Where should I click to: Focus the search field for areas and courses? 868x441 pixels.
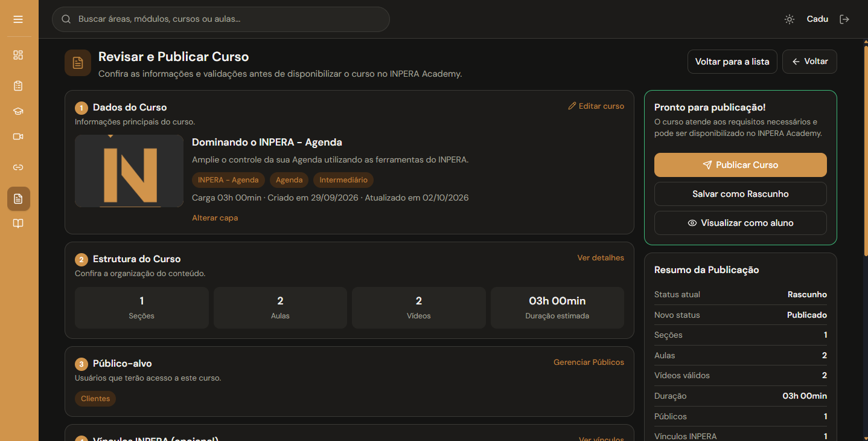point(221,19)
